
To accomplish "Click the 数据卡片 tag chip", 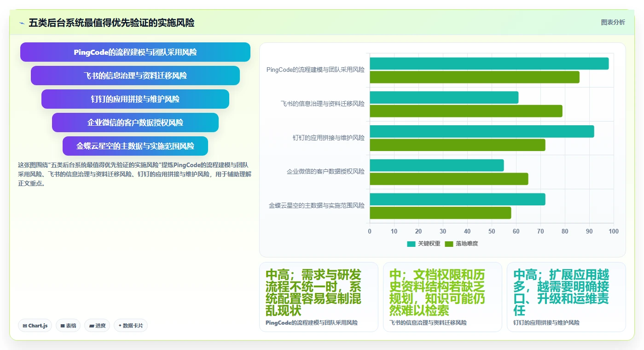I will [x=131, y=326].
